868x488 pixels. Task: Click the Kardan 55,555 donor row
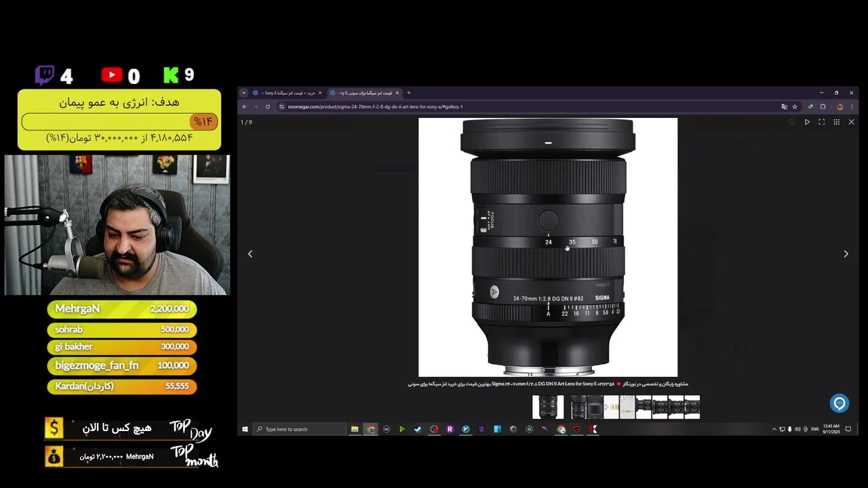pyautogui.click(x=122, y=386)
